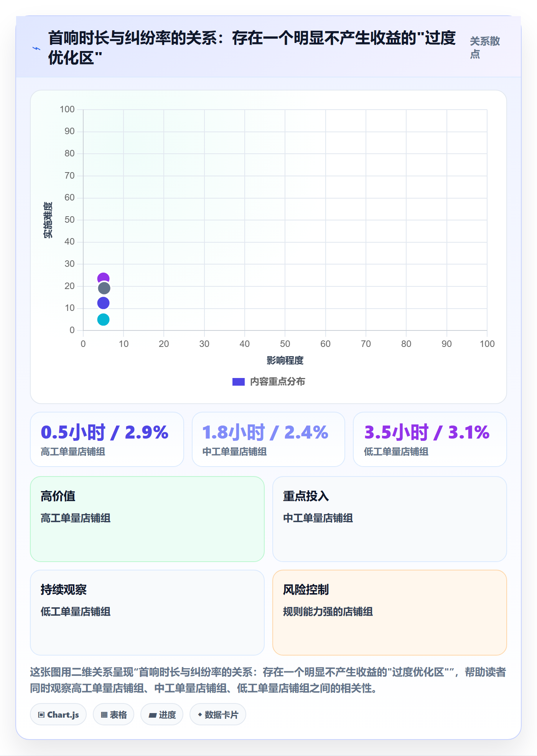Image resolution: width=537 pixels, height=756 pixels.
Task: Click the chart title about 首响时长与纠纷率
Action: click(x=252, y=48)
